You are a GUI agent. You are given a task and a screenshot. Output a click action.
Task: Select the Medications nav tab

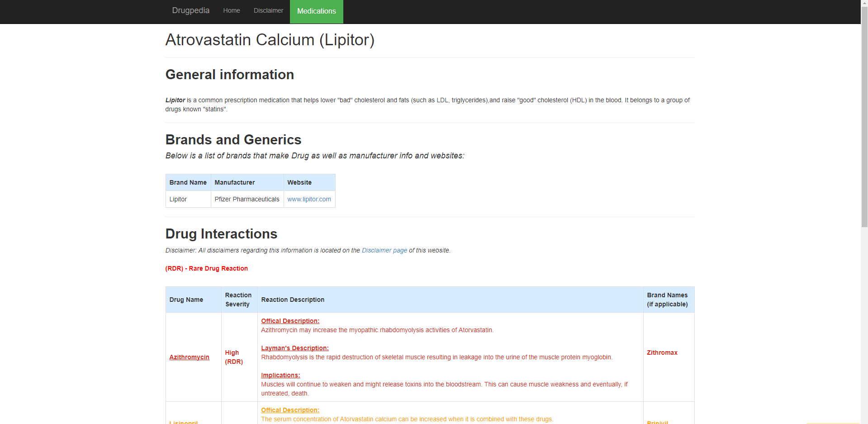click(x=317, y=11)
